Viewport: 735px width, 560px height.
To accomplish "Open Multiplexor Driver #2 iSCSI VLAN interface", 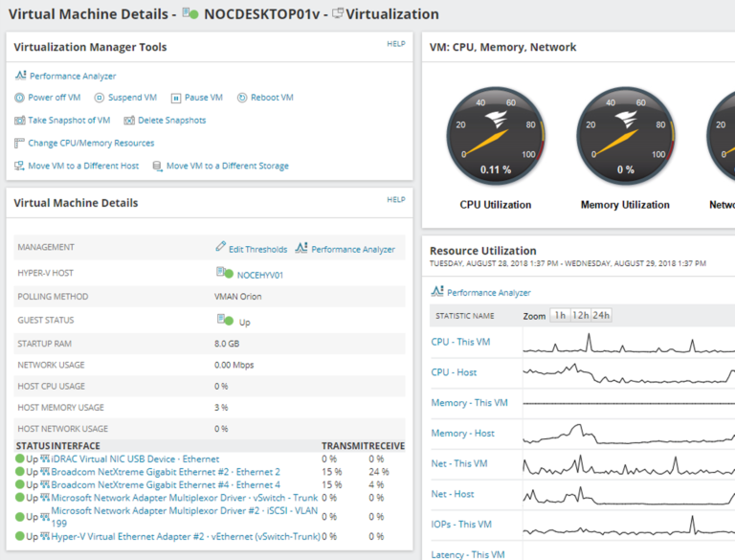I will pyautogui.click(x=184, y=517).
